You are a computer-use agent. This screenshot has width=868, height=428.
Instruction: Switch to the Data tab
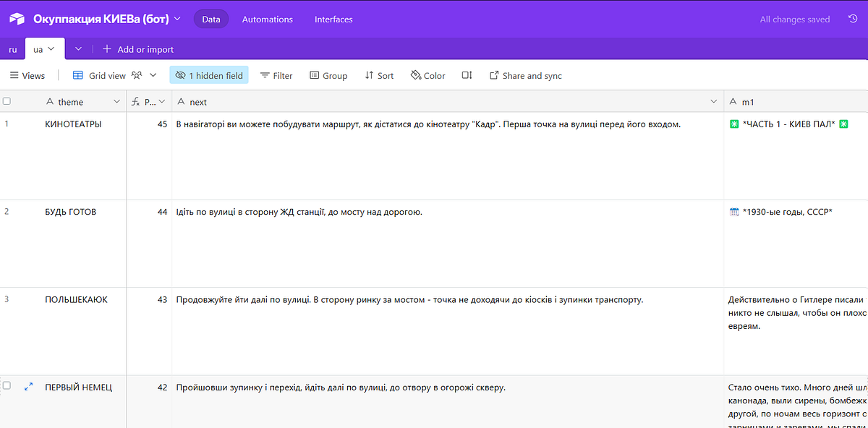click(211, 20)
